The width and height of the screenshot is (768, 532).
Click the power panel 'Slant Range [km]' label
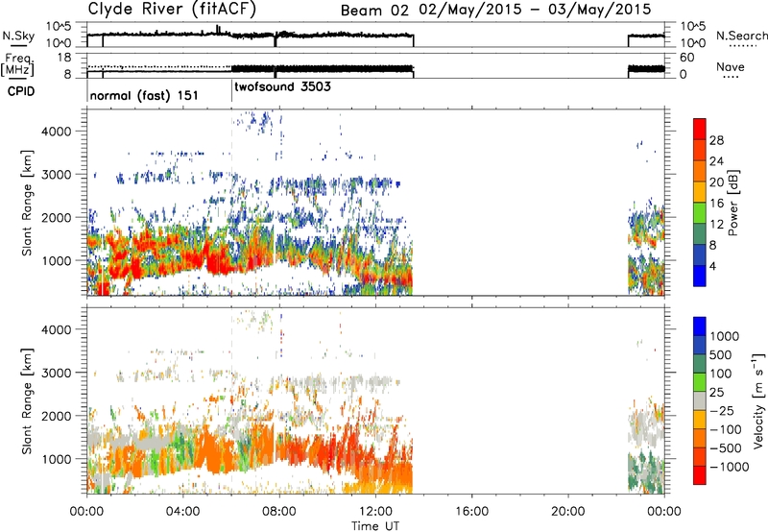(x=28, y=203)
